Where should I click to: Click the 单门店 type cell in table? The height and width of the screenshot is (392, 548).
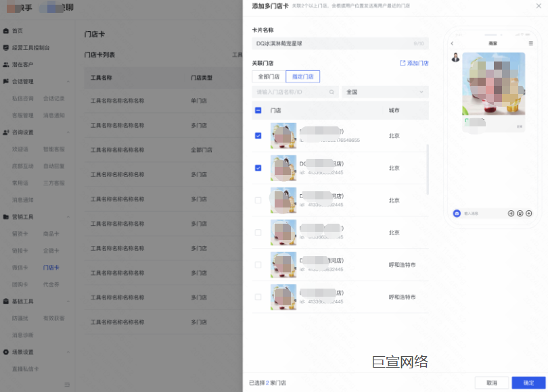[199, 101]
